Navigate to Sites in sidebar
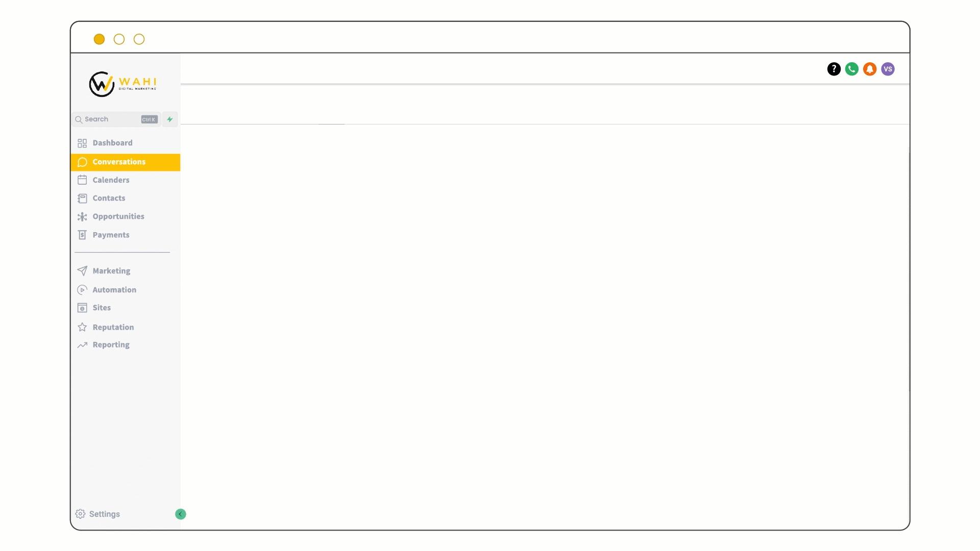 click(x=102, y=308)
